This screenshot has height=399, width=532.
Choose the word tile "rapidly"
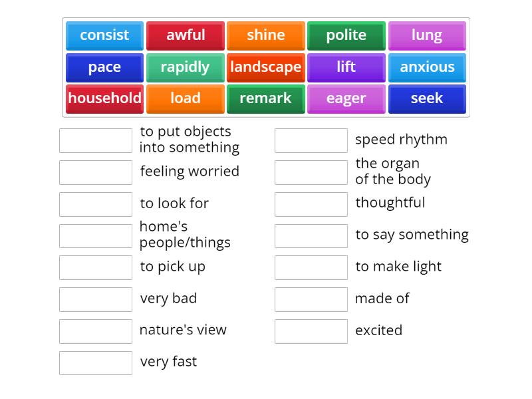tap(186, 67)
